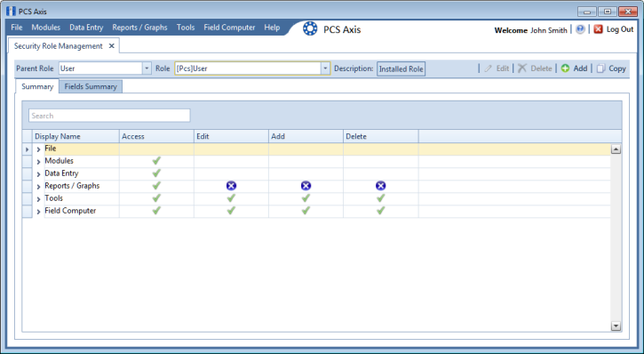644x354 pixels.
Task: Open the File menu
Action: (17, 28)
